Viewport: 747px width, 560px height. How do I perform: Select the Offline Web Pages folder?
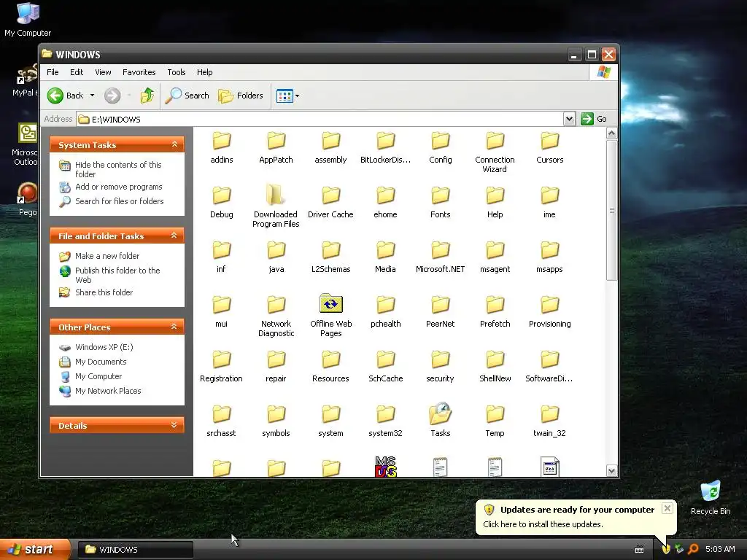click(x=330, y=316)
